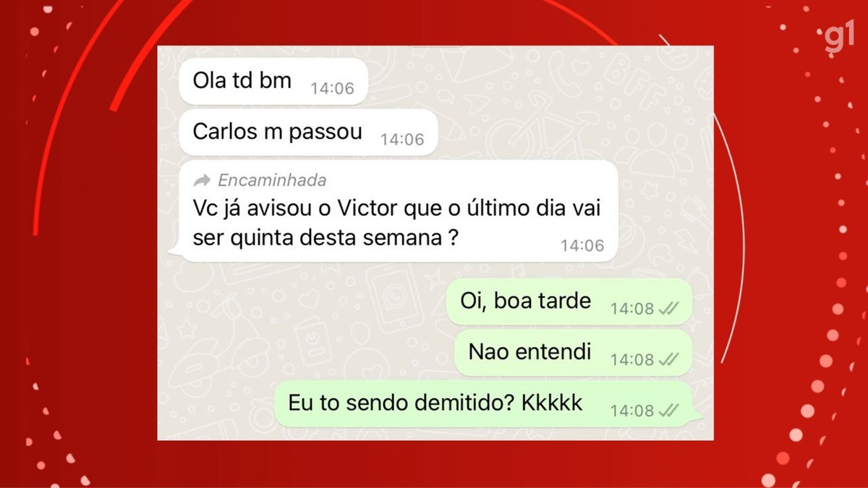The image size is (868, 488).
Task: Click the 14:06 timestamp on 'Carlos m passou'
Action: 402,140
